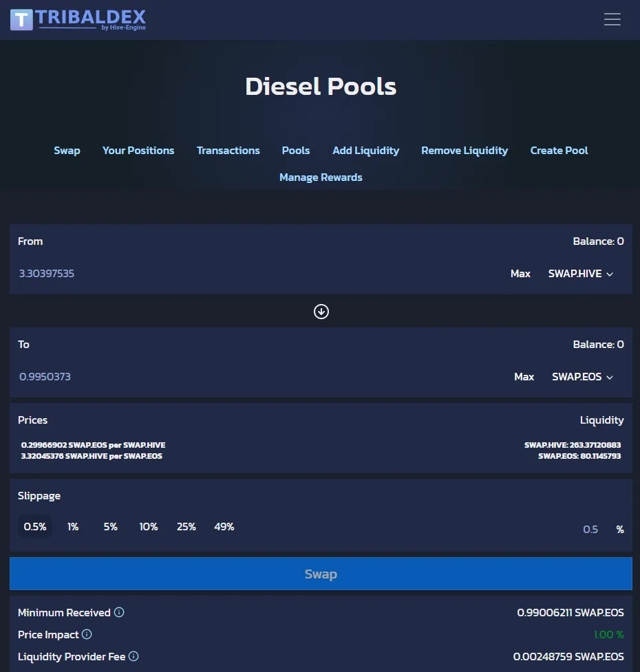Open SWAP.HIVE token dropdown
The width and height of the screenshot is (640, 672).
point(580,274)
